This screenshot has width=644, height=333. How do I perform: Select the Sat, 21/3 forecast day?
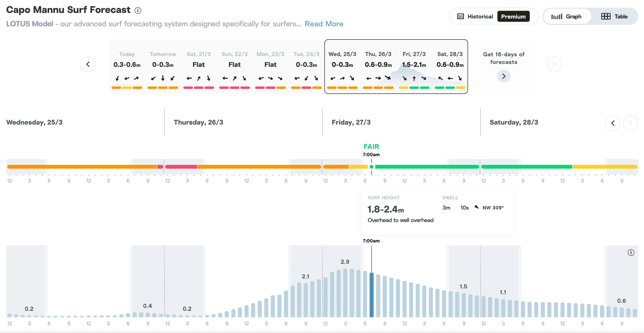coord(198,67)
